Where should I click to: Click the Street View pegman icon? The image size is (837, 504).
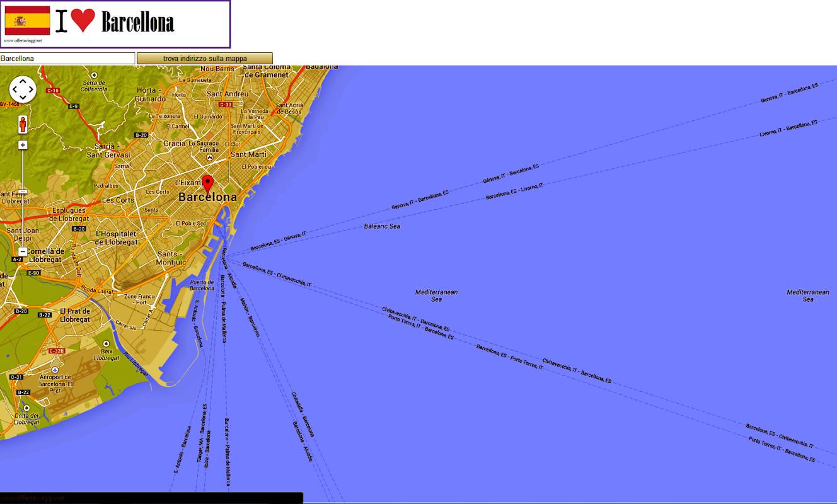[23, 125]
